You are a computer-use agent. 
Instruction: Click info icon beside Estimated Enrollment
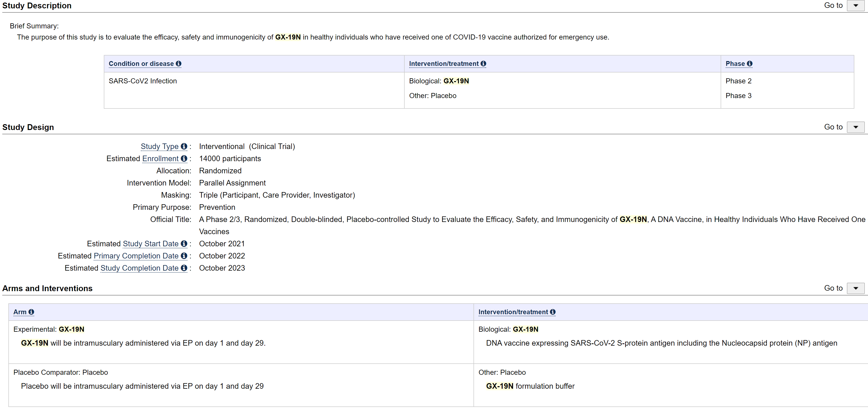coord(184,158)
